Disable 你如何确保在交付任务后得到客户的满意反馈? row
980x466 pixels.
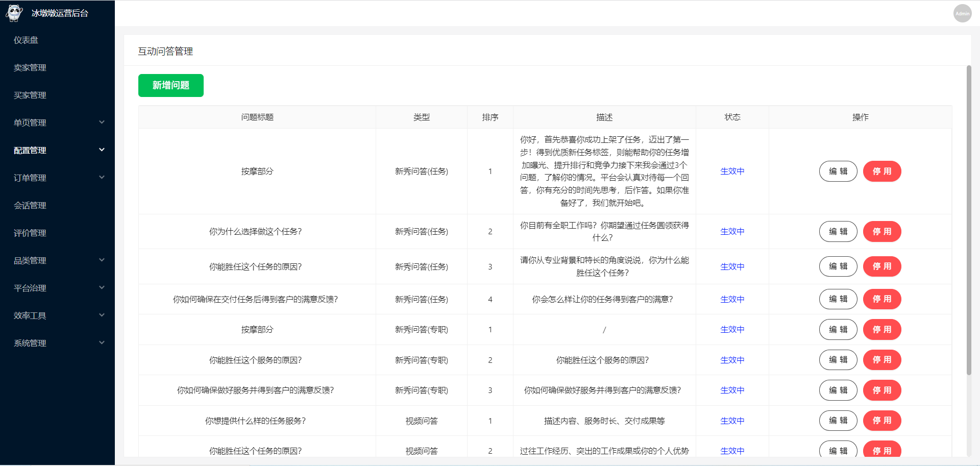(x=882, y=299)
